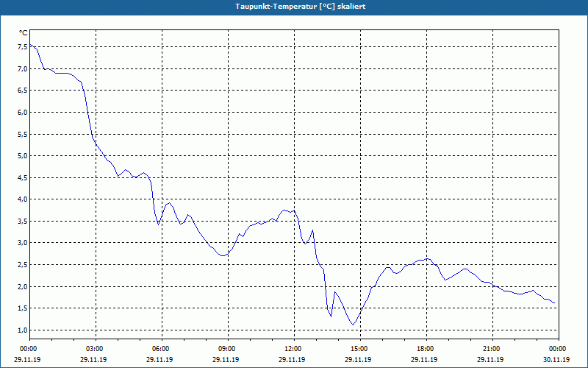The image size is (588, 368).
Task: Select the '6,5' y-axis label
Action: (x=23, y=91)
